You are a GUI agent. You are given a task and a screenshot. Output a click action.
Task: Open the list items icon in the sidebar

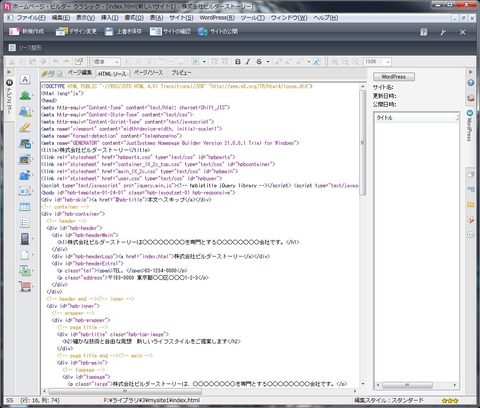click(x=25, y=223)
